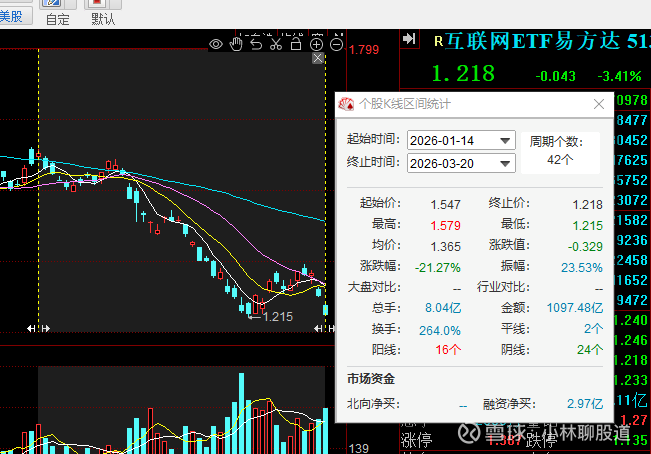This screenshot has height=454, width=651.
Task: Click the 1.799 price axis label
Action: 364,50
